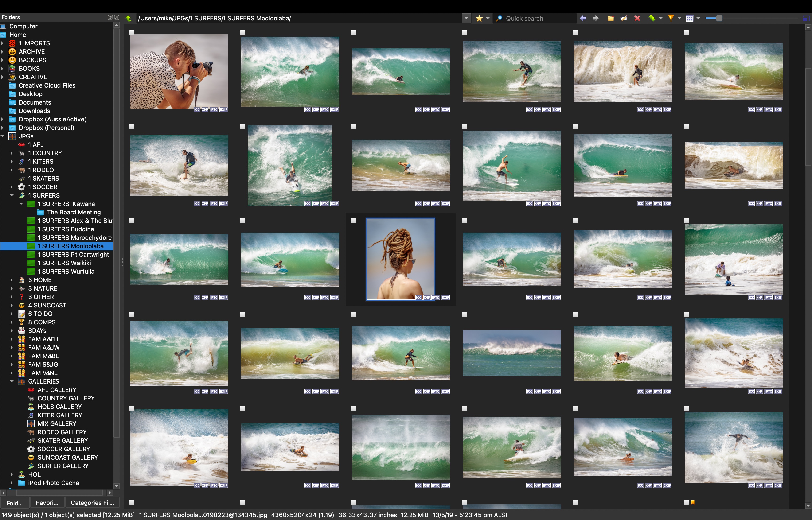
Task: Click the green sort arrows icon
Action: click(x=652, y=18)
